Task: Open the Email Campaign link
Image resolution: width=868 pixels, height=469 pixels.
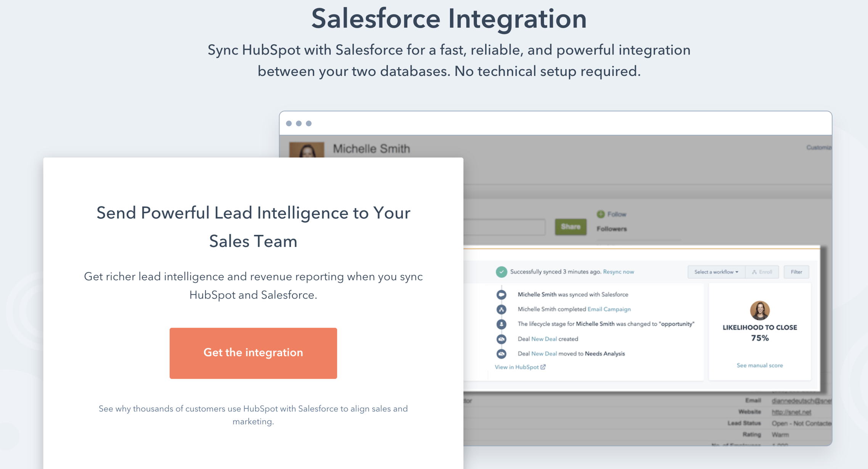Action: 609,309
